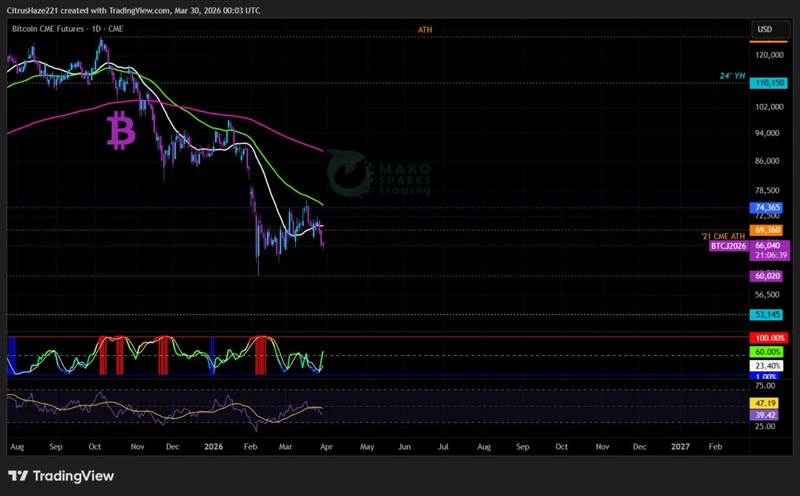Click the TradingView logo at bottom left
Image resolution: width=800 pixels, height=496 pixels.
61,476
